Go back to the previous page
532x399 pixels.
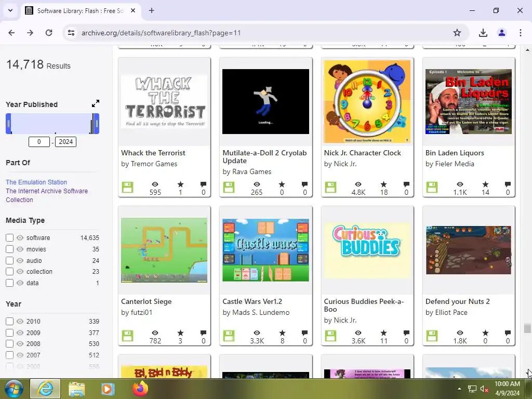(x=11, y=33)
